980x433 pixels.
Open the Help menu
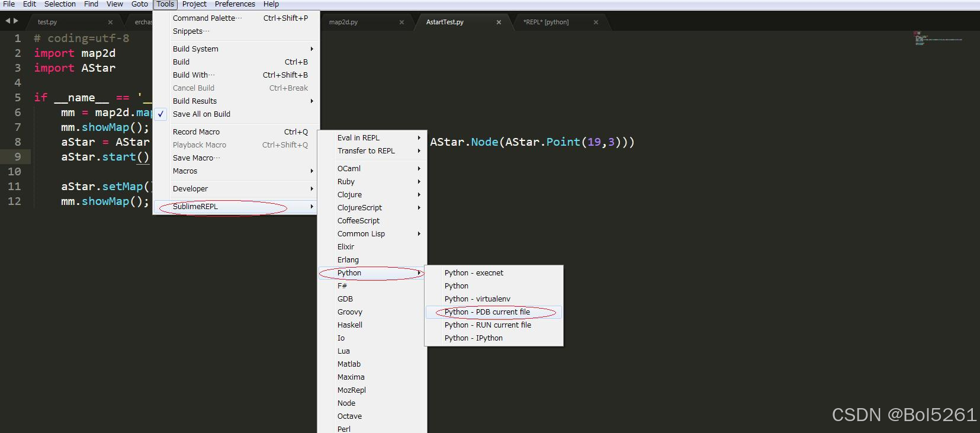(271, 4)
